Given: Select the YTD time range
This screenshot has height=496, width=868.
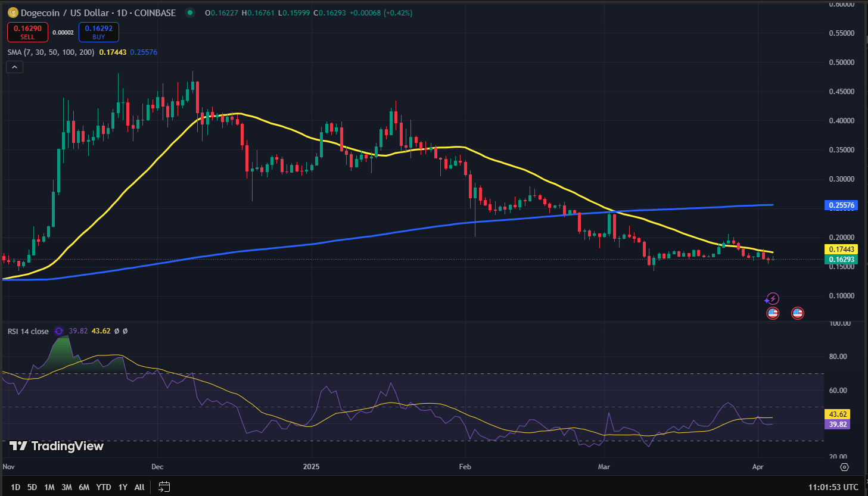Looking at the screenshot, I should [104, 487].
